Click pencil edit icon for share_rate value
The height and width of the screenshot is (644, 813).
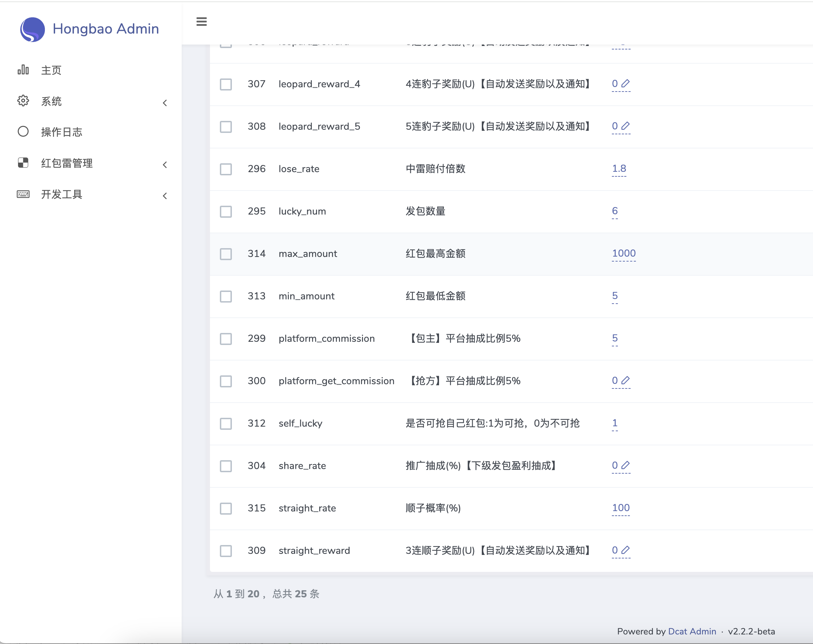[x=625, y=465]
